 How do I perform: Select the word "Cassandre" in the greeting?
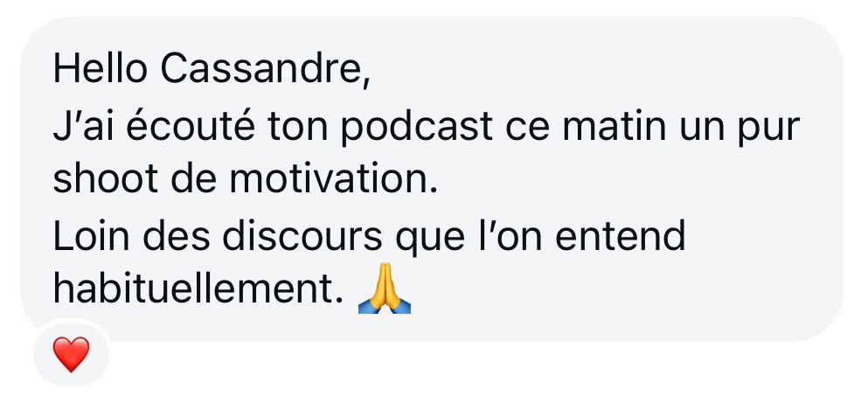[266, 69]
